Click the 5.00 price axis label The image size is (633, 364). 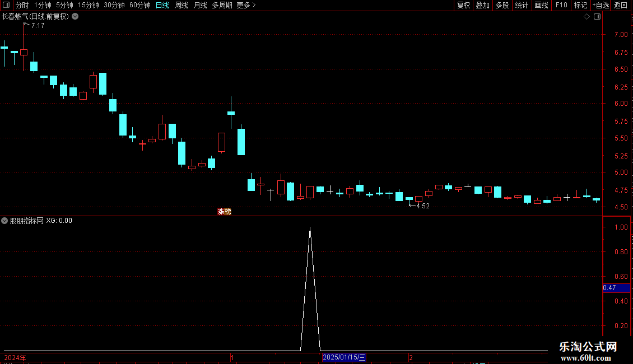coord(621,172)
